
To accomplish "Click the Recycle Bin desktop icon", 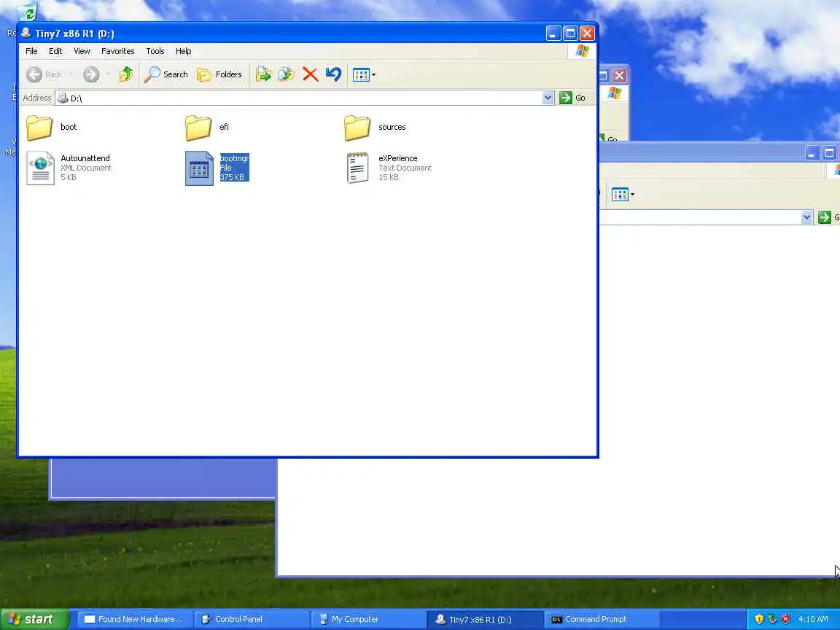I will tap(27, 12).
